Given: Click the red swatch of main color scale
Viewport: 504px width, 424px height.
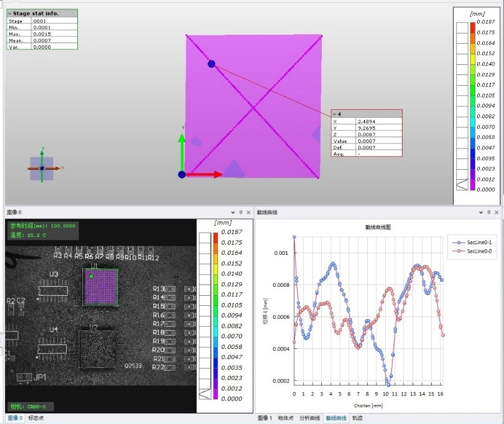Looking at the screenshot, I should (473, 27).
